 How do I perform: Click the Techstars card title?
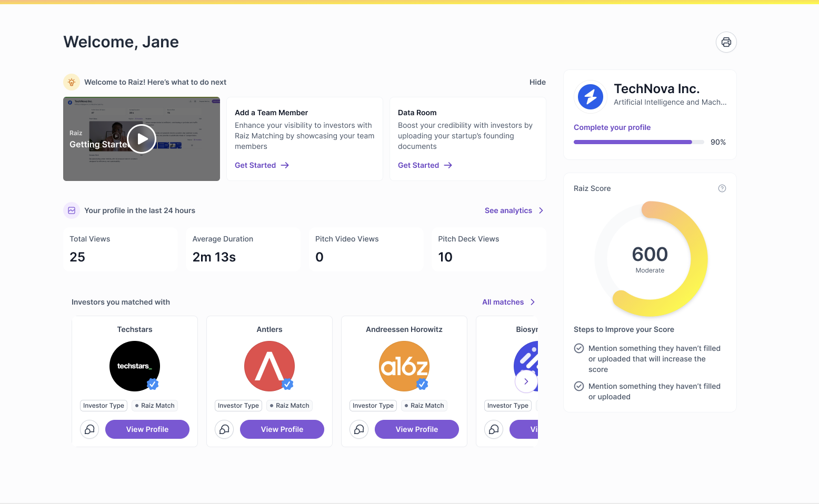coord(135,329)
